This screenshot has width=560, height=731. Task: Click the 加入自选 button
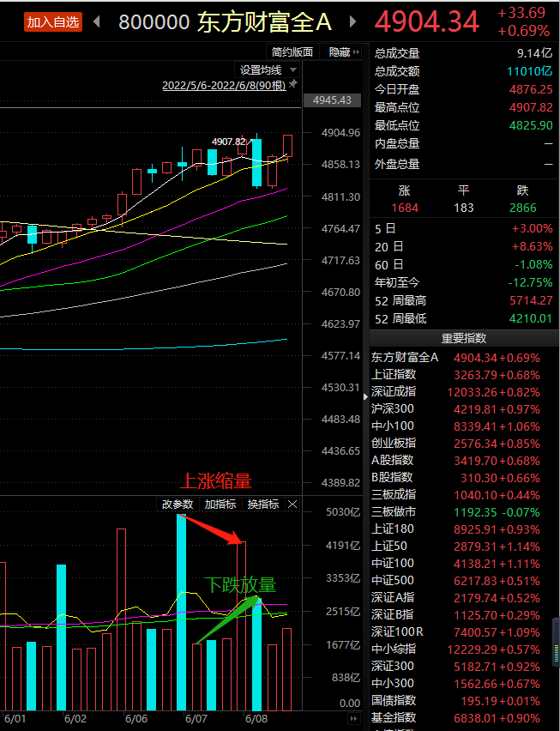[x=53, y=22]
